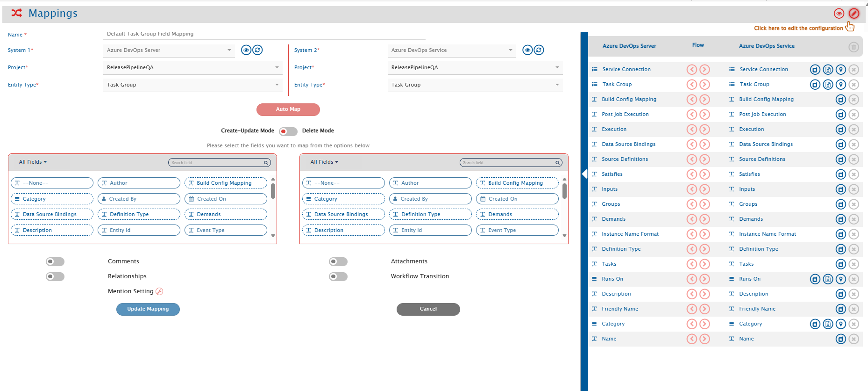Enable the Attachments toggle
Image resolution: width=868 pixels, height=391 pixels.
[x=338, y=262]
